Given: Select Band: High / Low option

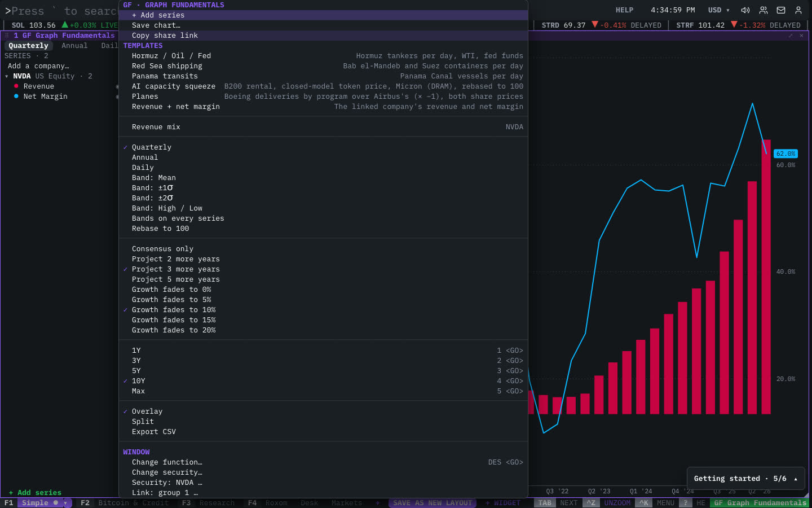Looking at the screenshot, I should pyautogui.click(x=323, y=208).
